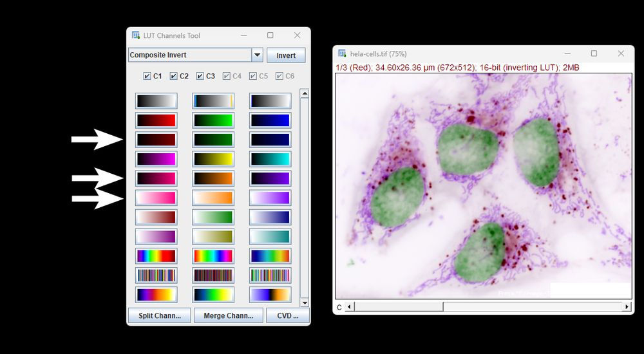
Task: Apply the blue-black-orange diverging LUT swatch
Action: [270, 294]
